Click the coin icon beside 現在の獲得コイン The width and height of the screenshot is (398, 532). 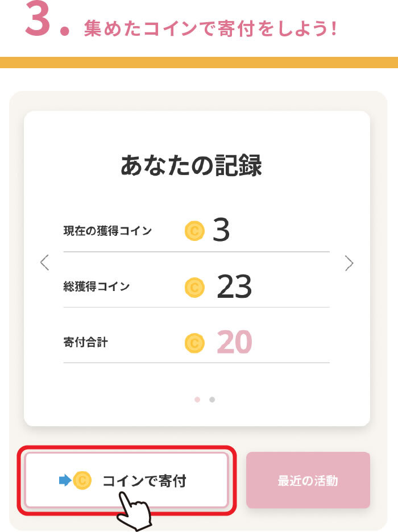[x=194, y=231]
